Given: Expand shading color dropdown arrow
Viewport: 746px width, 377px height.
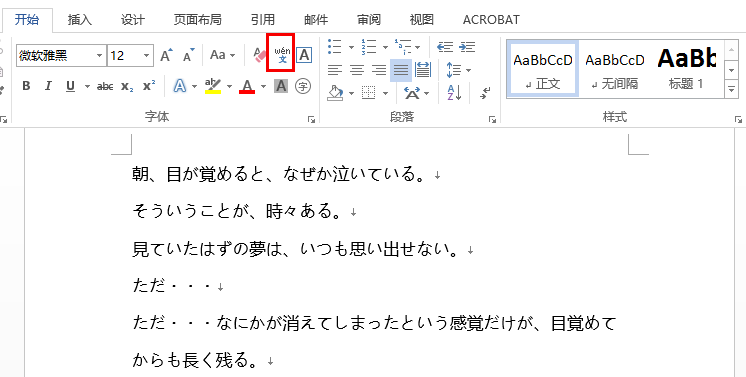Looking at the screenshot, I should coord(352,93).
